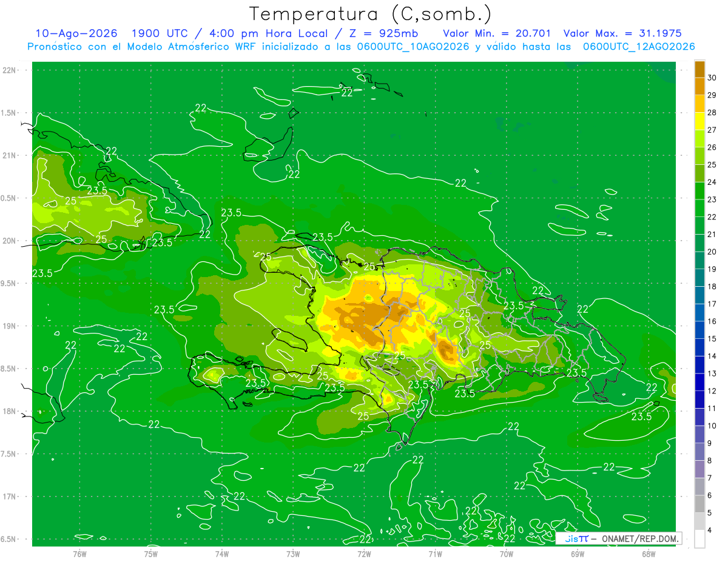
Task: Pick the white swatch below 4 on scale
Action: (699, 539)
